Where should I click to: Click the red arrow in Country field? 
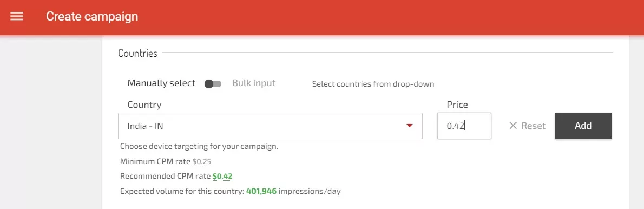(410, 126)
